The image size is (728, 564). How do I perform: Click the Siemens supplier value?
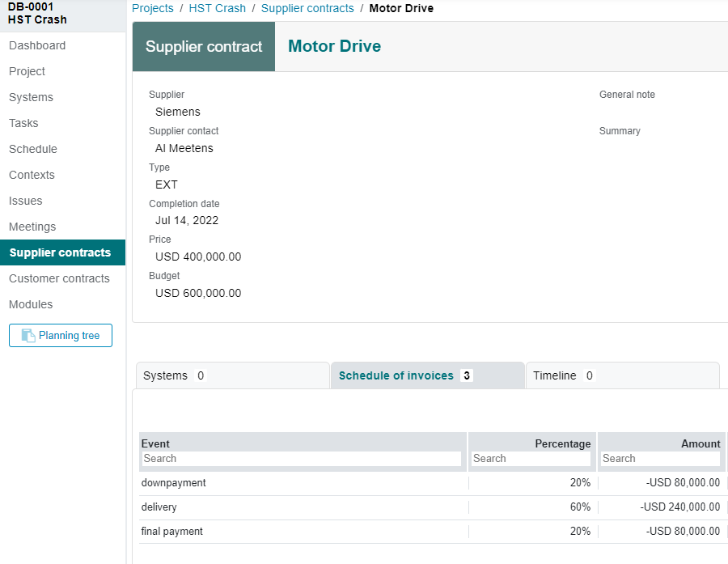point(178,112)
